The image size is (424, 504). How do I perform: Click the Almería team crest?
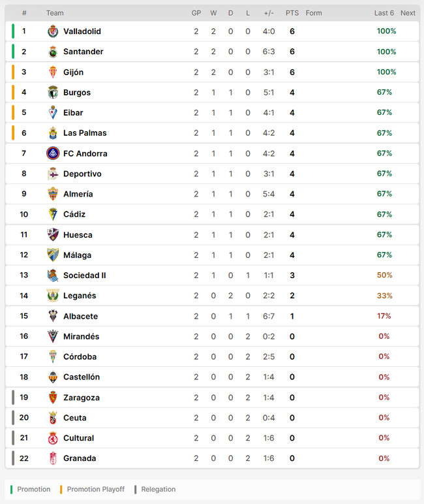click(x=53, y=194)
